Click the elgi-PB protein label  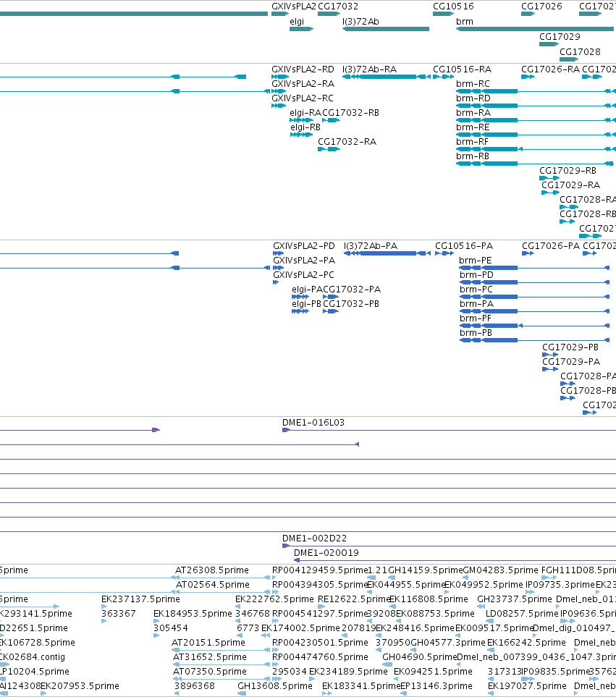pyautogui.click(x=307, y=304)
